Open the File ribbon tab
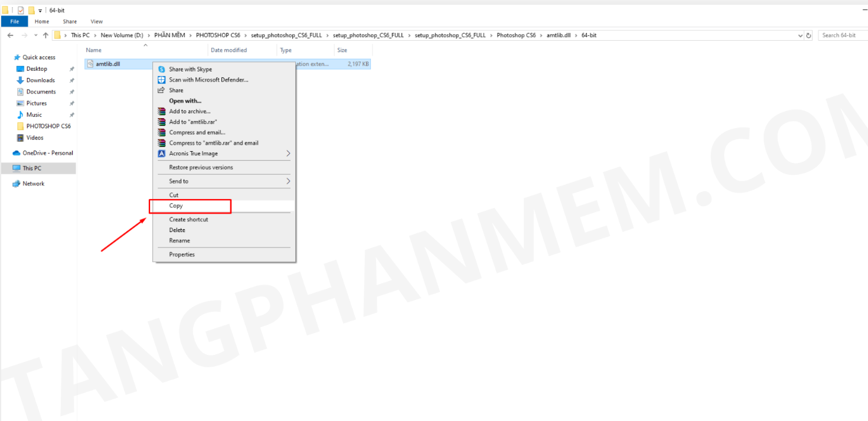The image size is (868, 421). (x=15, y=22)
